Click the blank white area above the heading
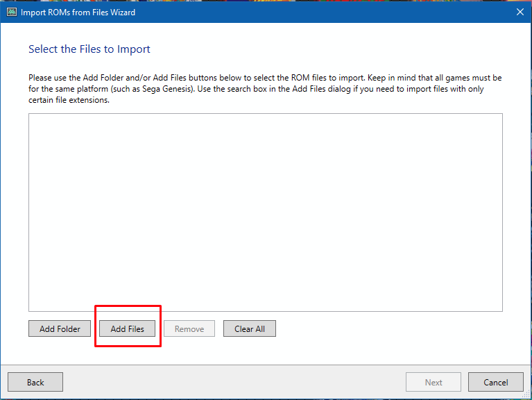 (x=266, y=32)
